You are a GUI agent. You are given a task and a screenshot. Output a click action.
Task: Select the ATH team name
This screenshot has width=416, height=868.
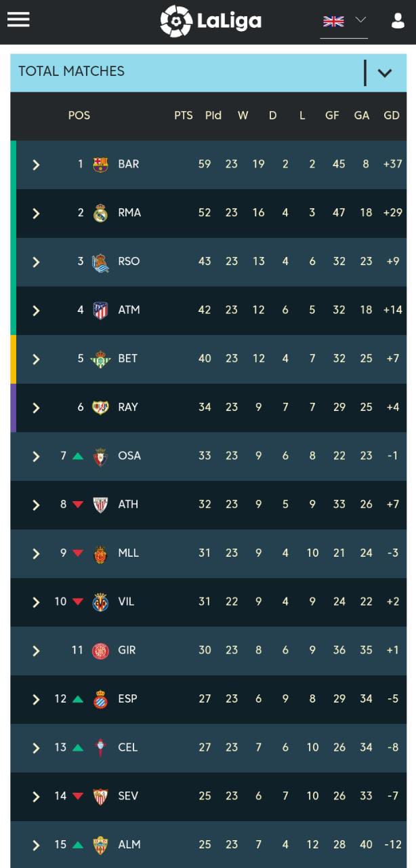click(128, 504)
